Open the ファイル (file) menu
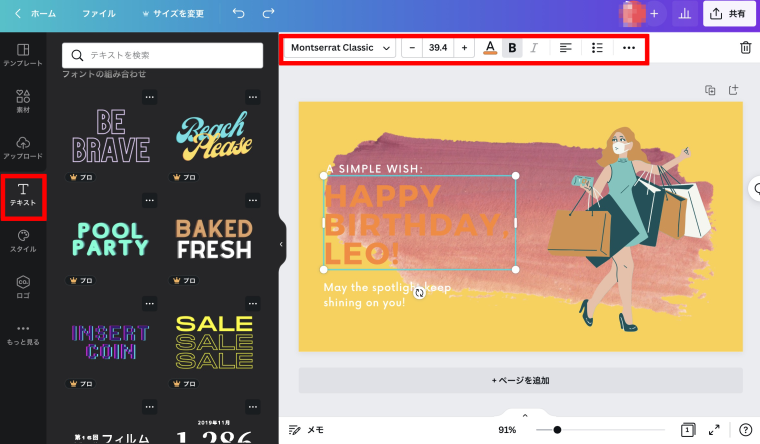Screen dimensions: 760x444 pos(99,14)
